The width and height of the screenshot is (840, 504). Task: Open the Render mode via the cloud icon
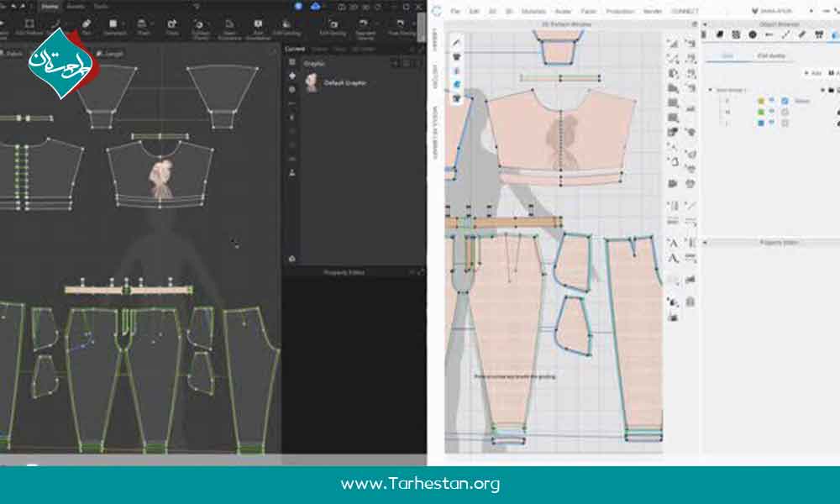coord(315,7)
